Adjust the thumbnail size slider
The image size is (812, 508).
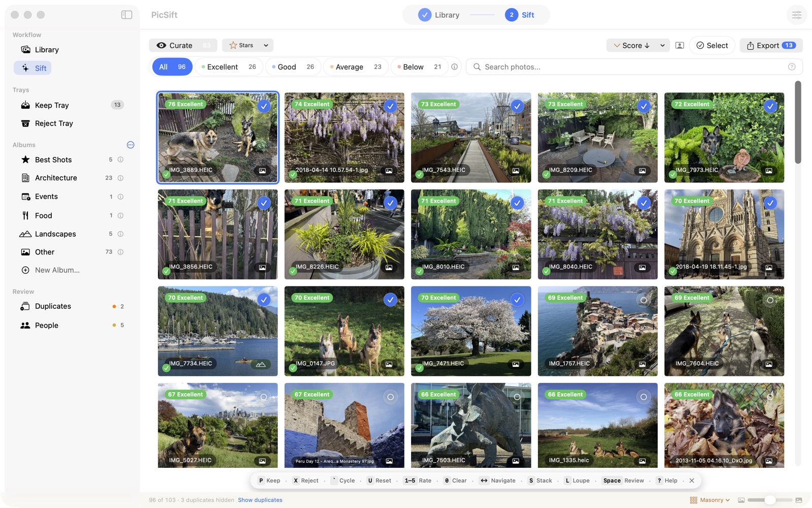tap(770, 500)
